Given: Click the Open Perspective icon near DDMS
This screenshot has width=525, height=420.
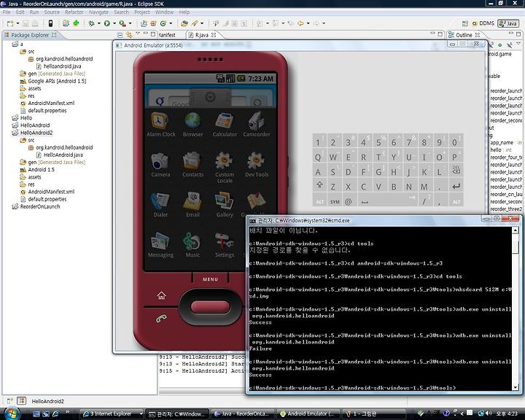Looking at the screenshot, I should pyautogui.click(x=464, y=23).
